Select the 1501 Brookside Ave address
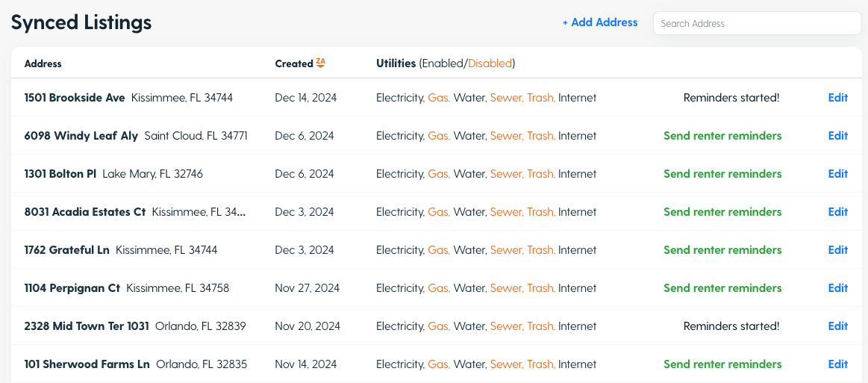868x383 pixels. [x=75, y=97]
